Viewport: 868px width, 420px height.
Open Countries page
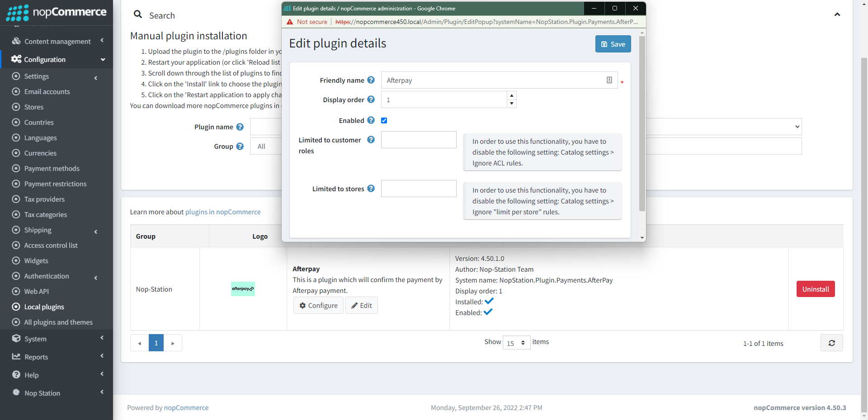(x=39, y=123)
